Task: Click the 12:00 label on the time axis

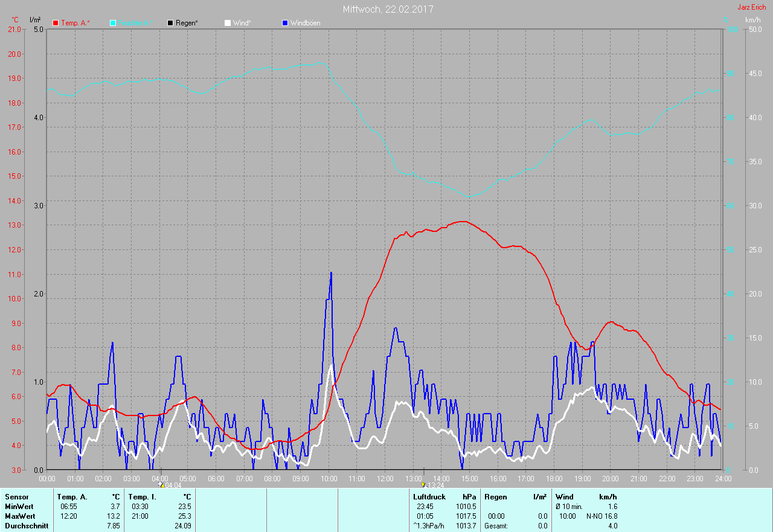Action: pyautogui.click(x=385, y=478)
